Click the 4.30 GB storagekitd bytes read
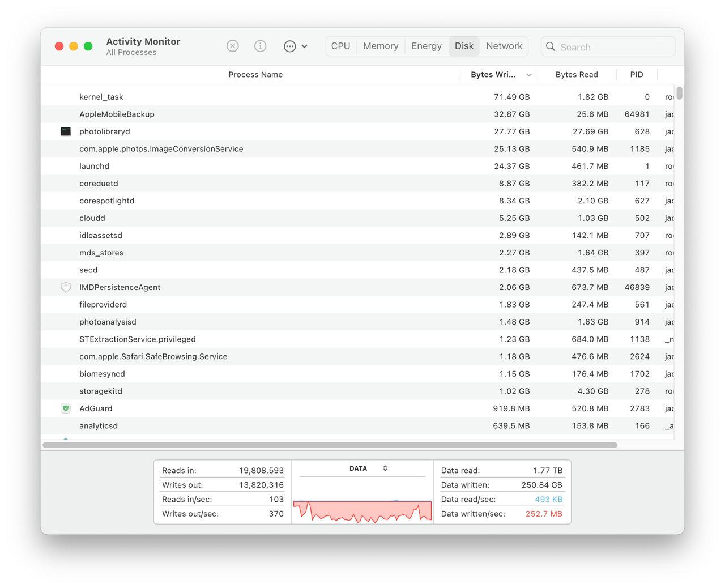725x588 pixels. coord(593,391)
